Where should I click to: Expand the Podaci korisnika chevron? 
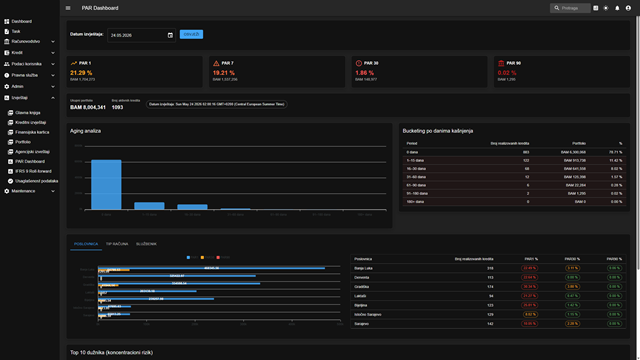pyautogui.click(x=53, y=64)
